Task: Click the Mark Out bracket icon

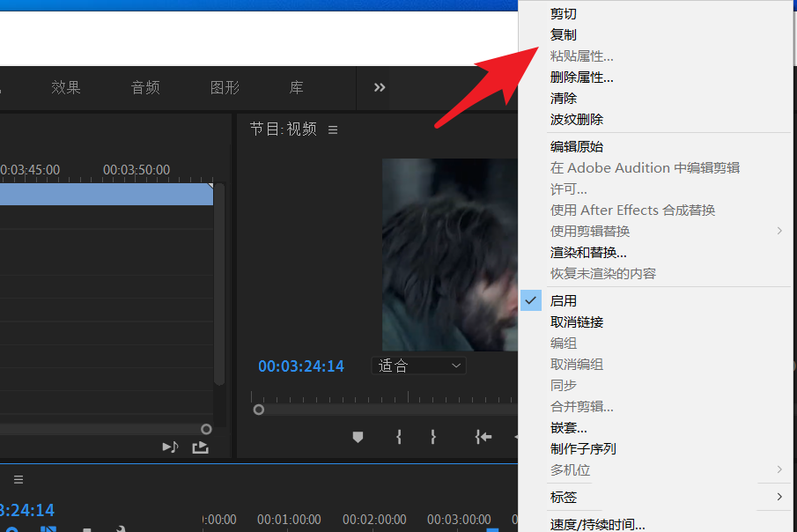Action: [x=432, y=437]
